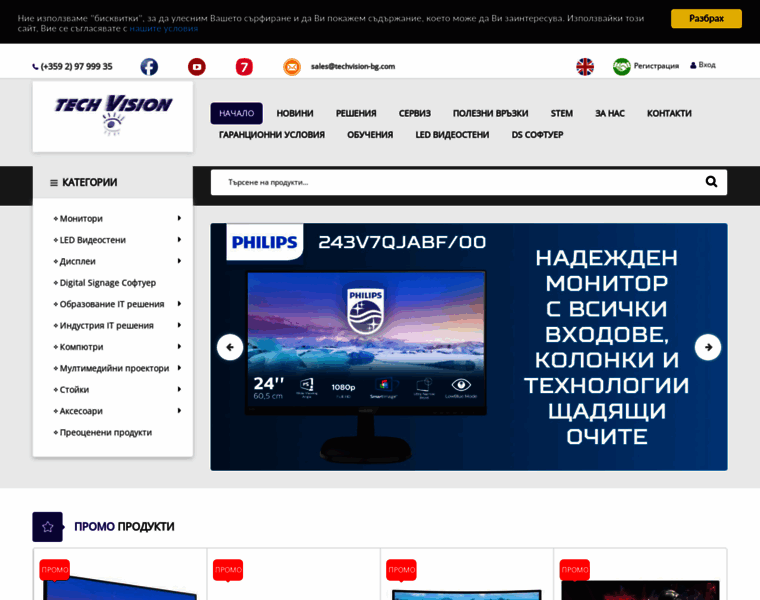
Task: Click the ПРОМО ПРОДУКТИ heading
Action: coord(124,527)
